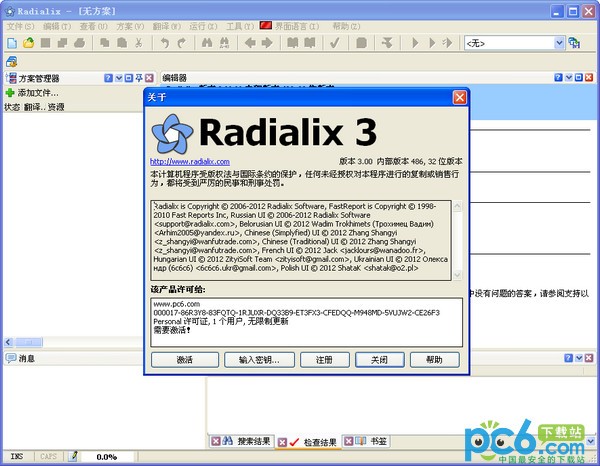Open dropdown arrow in Editor panel header

coord(569,78)
